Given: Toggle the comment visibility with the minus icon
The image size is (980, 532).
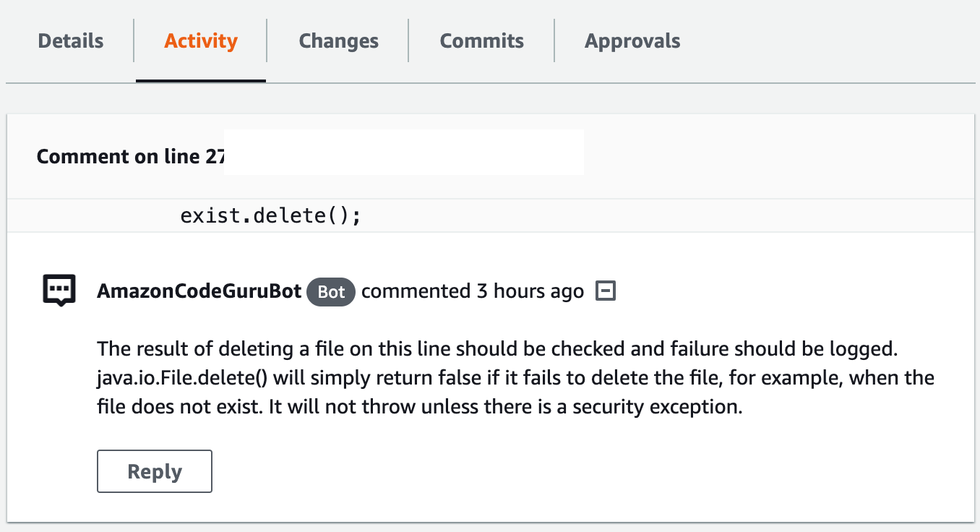Looking at the screenshot, I should point(606,291).
